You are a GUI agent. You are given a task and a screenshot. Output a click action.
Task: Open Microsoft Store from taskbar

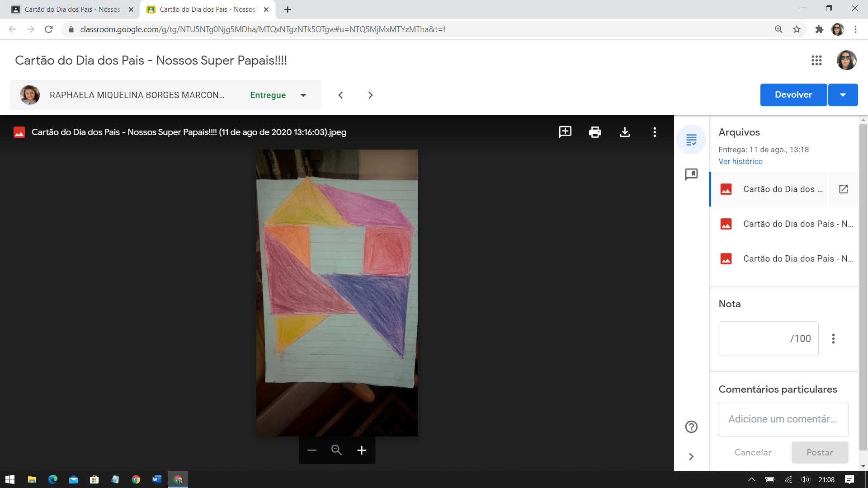point(94,479)
